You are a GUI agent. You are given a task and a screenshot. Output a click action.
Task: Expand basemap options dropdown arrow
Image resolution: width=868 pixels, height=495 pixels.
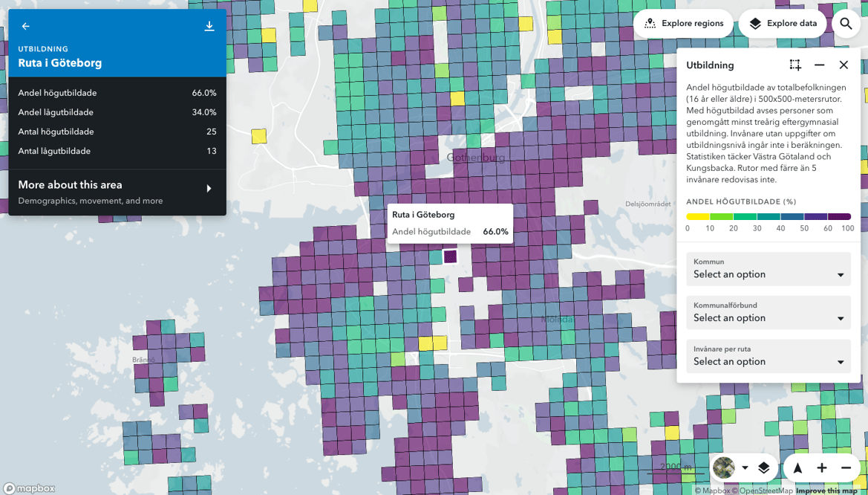point(745,467)
